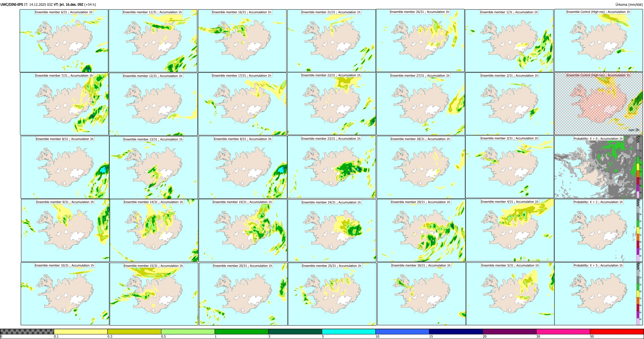Click the 'Ensemble member 4/31 ; Accumulation 1h' label

coord(510,202)
